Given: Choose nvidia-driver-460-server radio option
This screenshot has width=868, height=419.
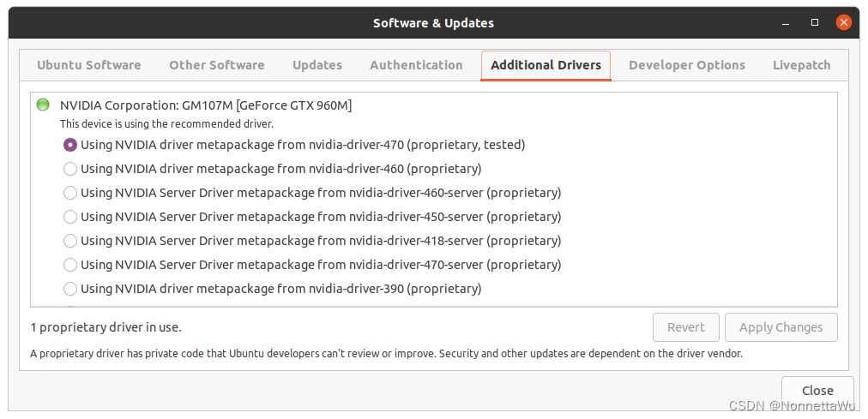Looking at the screenshot, I should [x=70, y=193].
